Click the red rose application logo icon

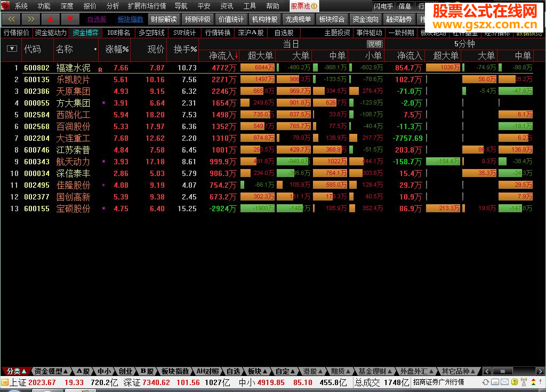pos(5,5)
